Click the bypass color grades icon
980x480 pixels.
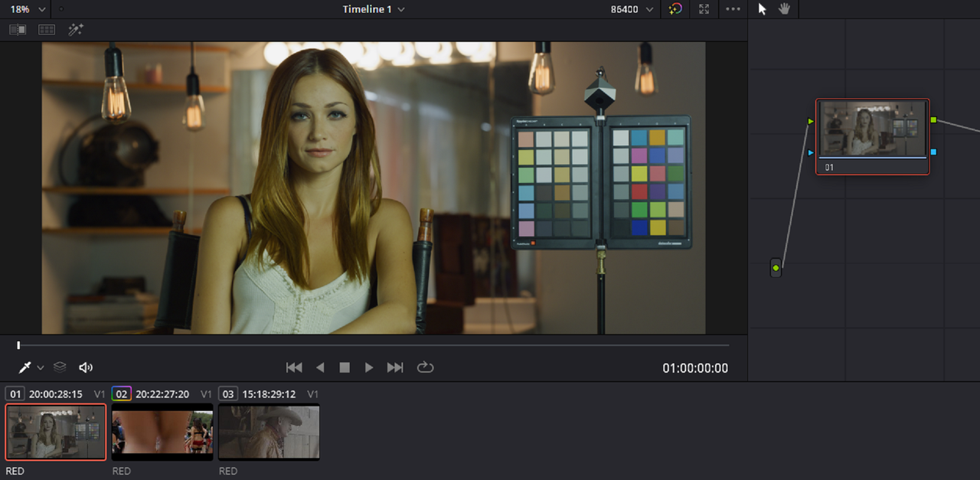click(x=675, y=9)
